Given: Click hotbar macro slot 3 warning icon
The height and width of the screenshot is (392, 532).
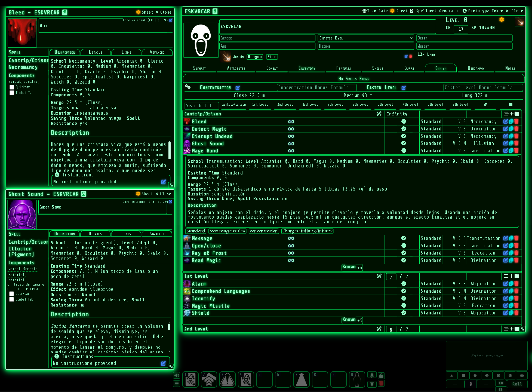Looking at the screenshot, I should pyautogui.click(x=227, y=379).
